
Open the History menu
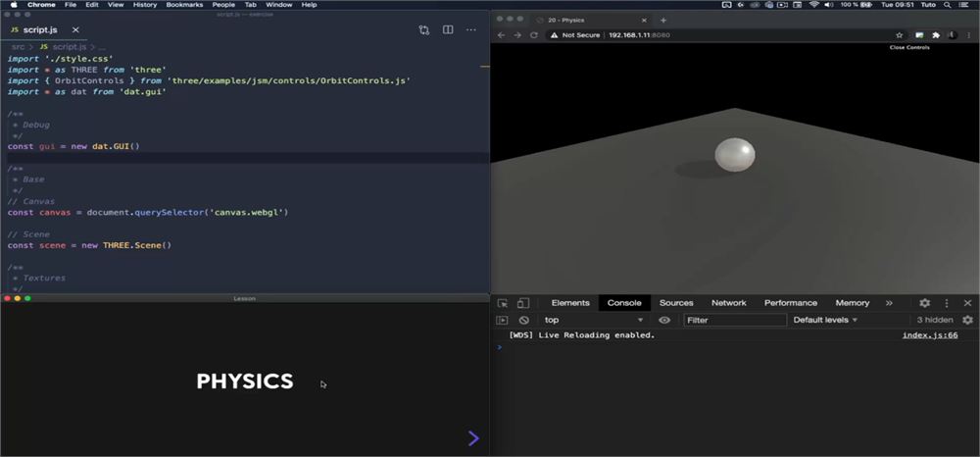pyautogui.click(x=145, y=4)
